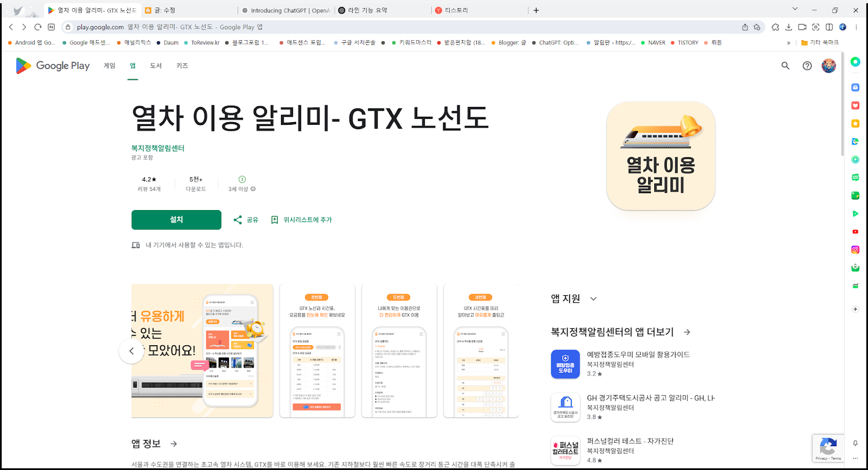868x470 pixels.
Task: Open GH 경기주택도시공사 공고 알리미 app
Action: point(633,407)
